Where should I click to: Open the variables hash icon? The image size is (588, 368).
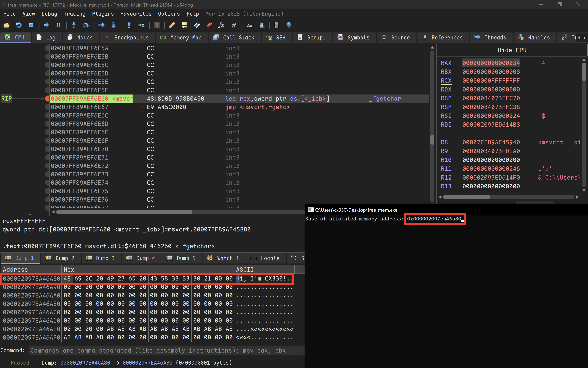[234, 25]
